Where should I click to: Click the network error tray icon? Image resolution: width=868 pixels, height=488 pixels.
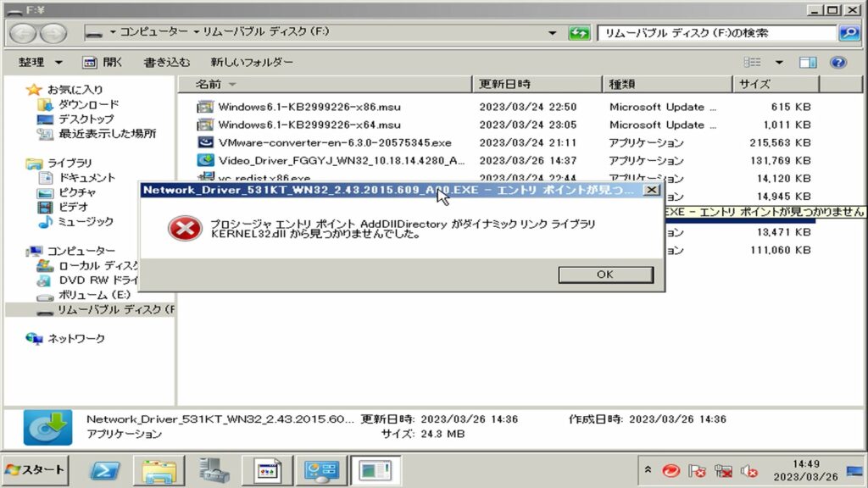pos(723,471)
